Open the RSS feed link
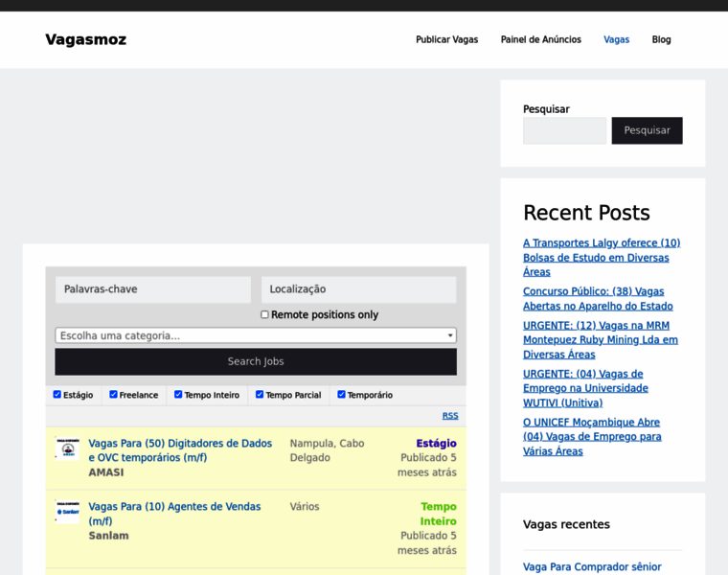Image resolution: width=728 pixels, height=575 pixels. click(x=449, y=416)
